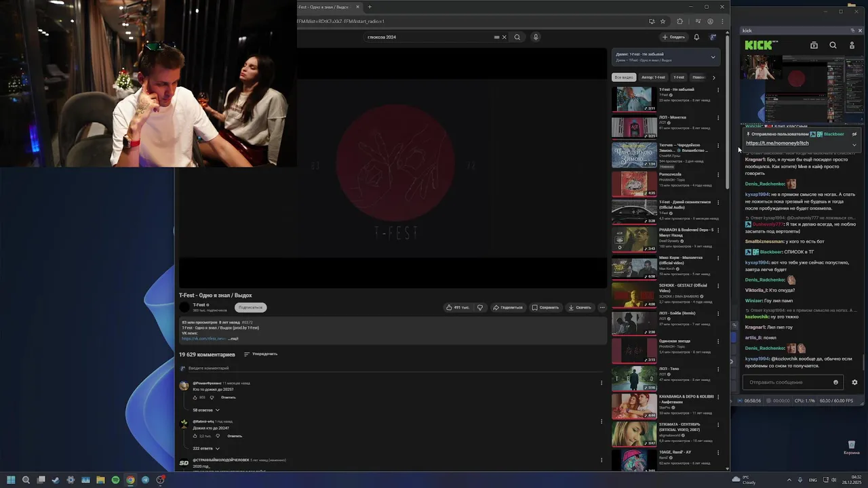Open options for 'Одинокая звезда' video
The image size is (868, 488).
pos(718,341)
